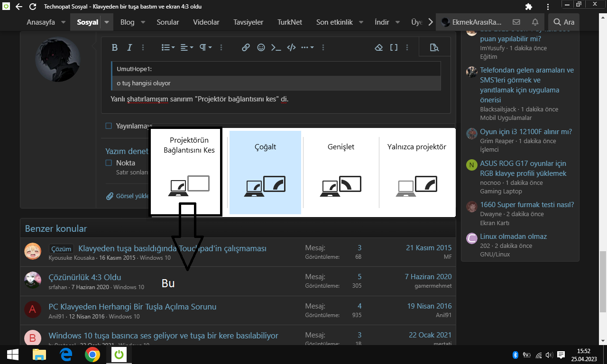This screenshot has height=364, width=607.
Task: Remove formatting with the eraser icon
Action: [378, 47]
